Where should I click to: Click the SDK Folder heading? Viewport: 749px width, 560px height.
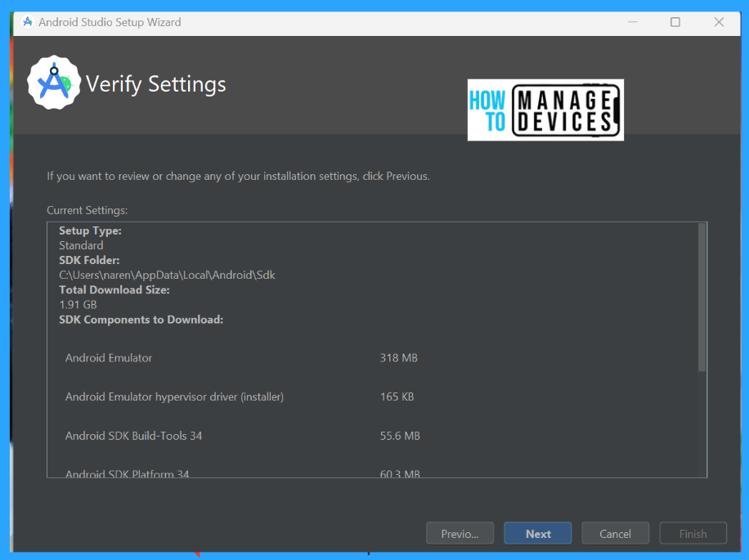point(89,260)
